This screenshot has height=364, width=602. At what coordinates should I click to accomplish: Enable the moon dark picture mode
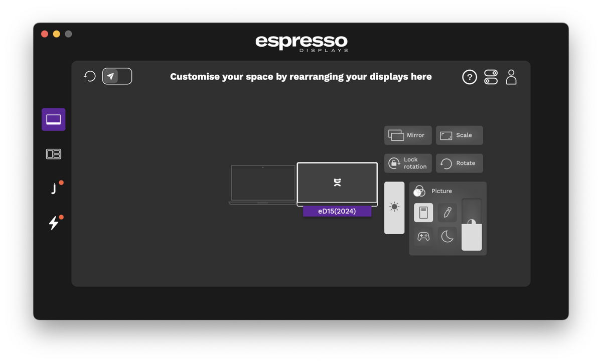pos(447,236)
